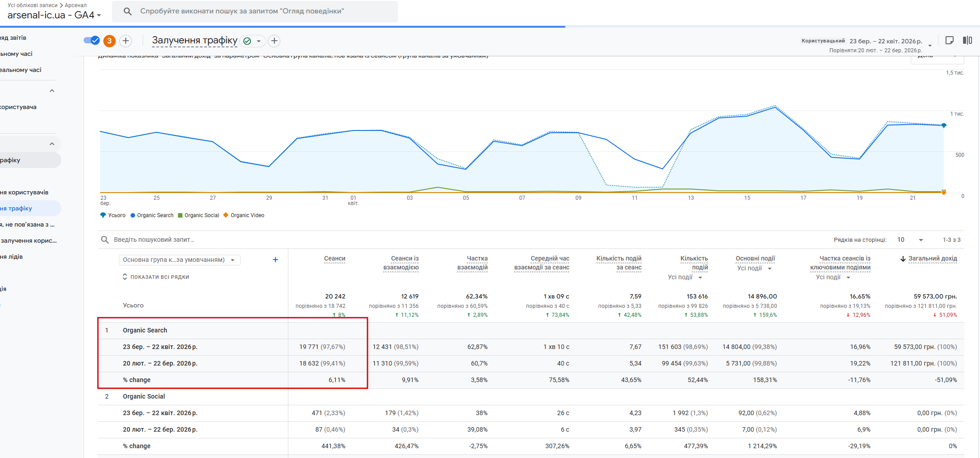Image resolution: width=980 pixels, height=458 pixels.
Task: Click the Organic Social sessions value 471 (2,33%)
Action: point(329,413)
